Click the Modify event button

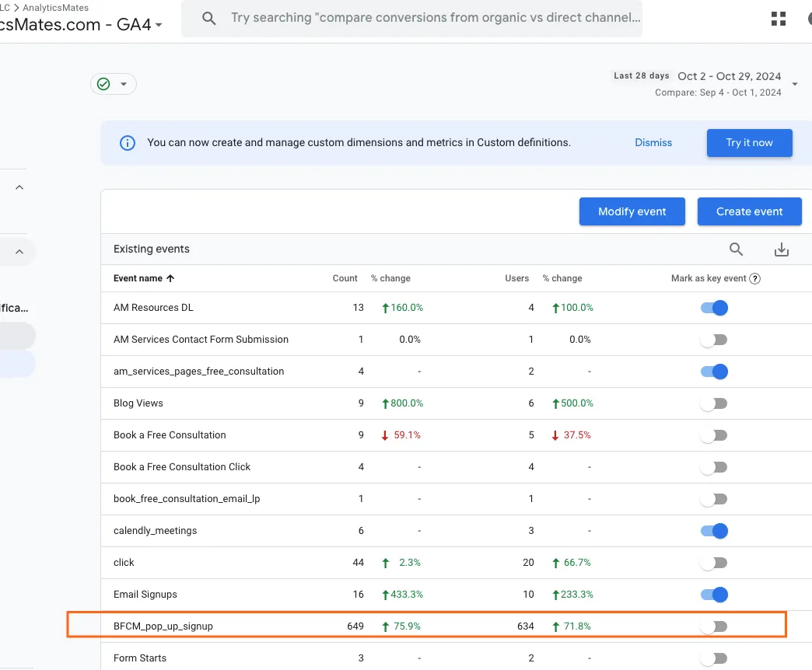tap(632, 211)
